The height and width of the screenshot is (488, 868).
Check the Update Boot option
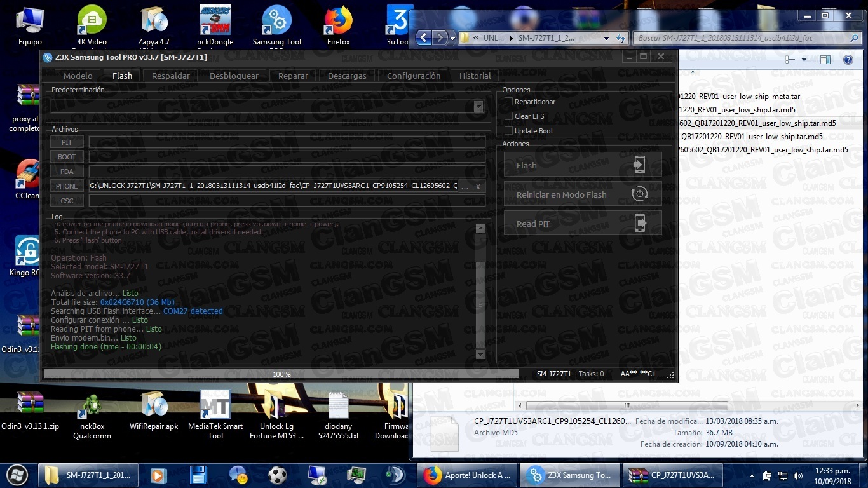[x=508, y=131]
